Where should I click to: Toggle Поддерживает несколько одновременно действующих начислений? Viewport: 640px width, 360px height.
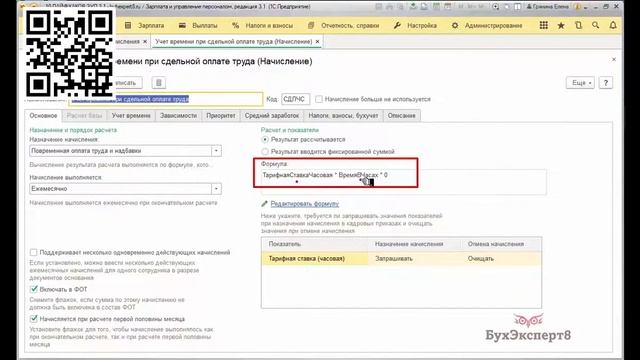pyautogui.click(x=33, y=253)
